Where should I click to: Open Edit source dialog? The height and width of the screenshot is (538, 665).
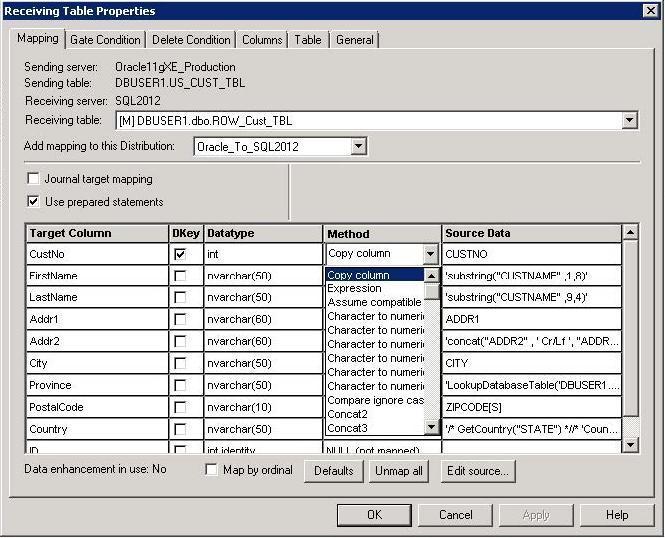tap(478, 471)
